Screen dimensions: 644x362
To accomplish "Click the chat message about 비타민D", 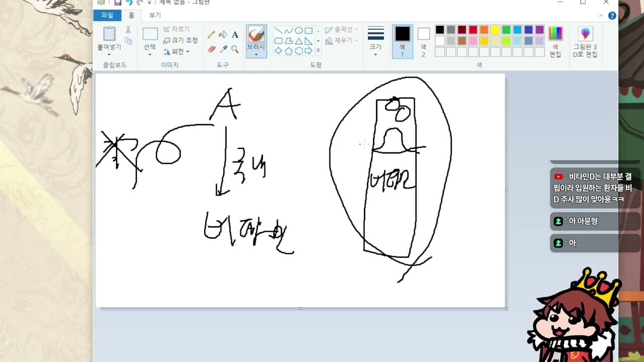I will [x=595, y=188].
